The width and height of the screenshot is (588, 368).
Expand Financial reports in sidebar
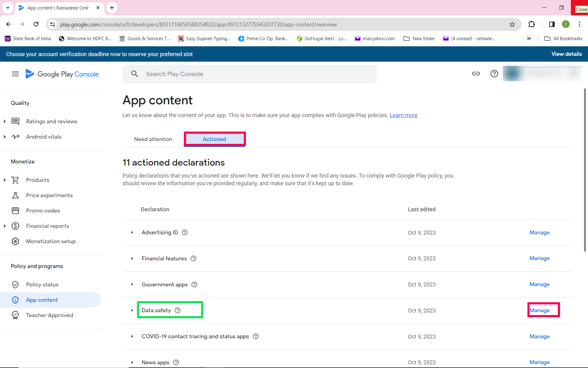click(5, 226)
